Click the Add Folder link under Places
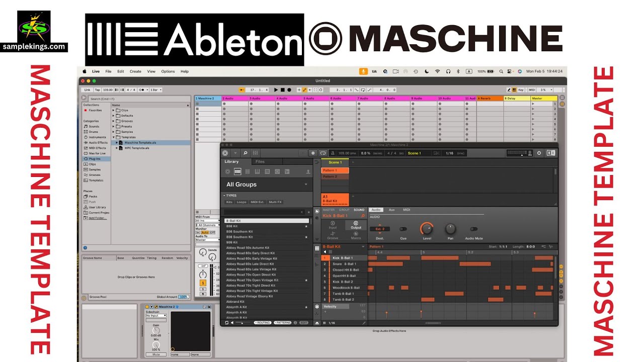Screen dimensions: 644x362 98,218
